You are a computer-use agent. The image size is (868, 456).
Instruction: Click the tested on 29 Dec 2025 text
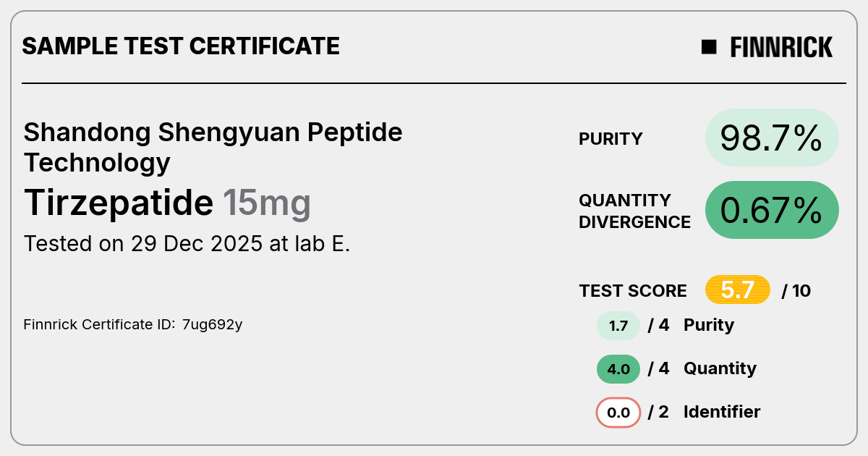pyautogui.click(x=187, y=244)
